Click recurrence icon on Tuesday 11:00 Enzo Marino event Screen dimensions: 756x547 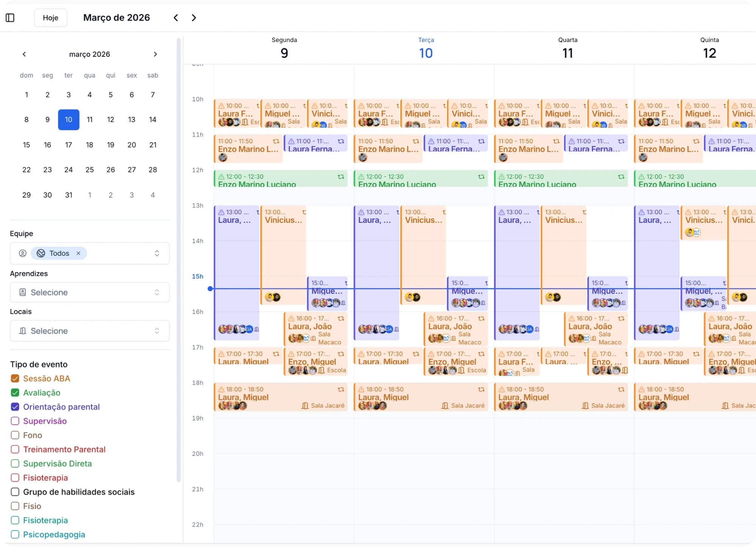(416, 141)
